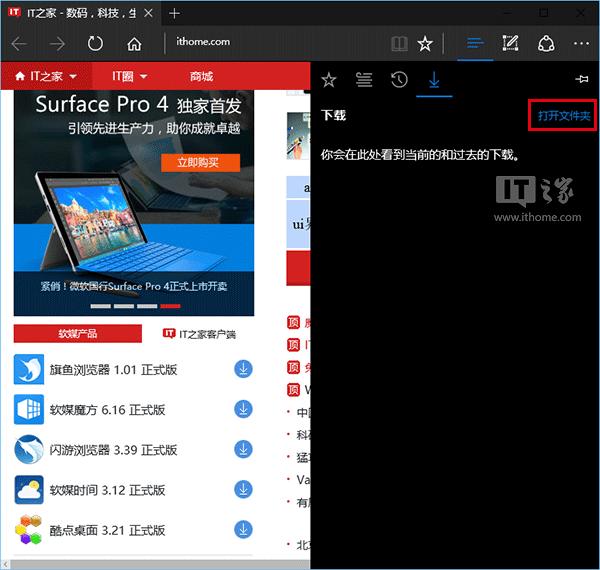Click the Surface Pro 4 banner image
This screenshot has width=600, height=570.
pos(134,203)
